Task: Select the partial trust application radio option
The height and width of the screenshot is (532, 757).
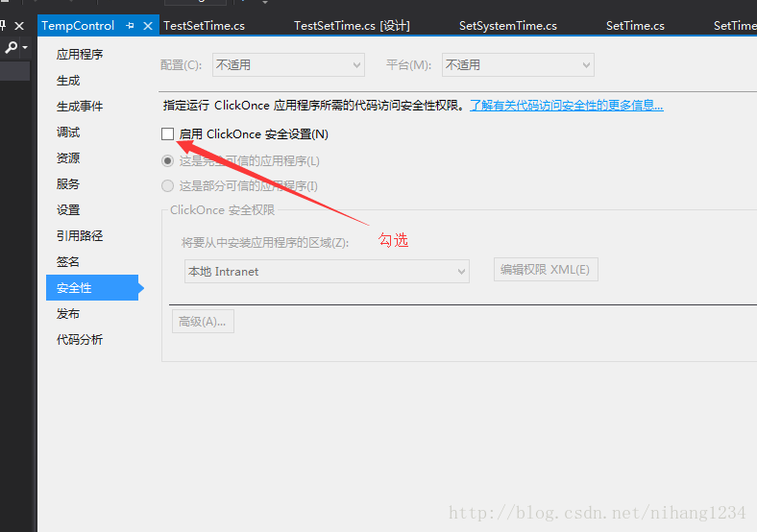Action: click(167, 186)
